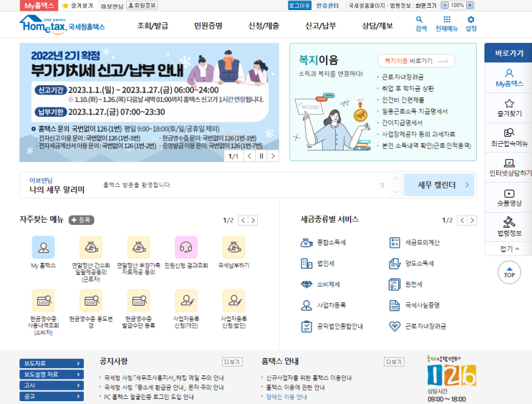Viewport: 532px width, 404px height.
Task: Open 세무 캘린더 button
Action: (x=439, y=185)
